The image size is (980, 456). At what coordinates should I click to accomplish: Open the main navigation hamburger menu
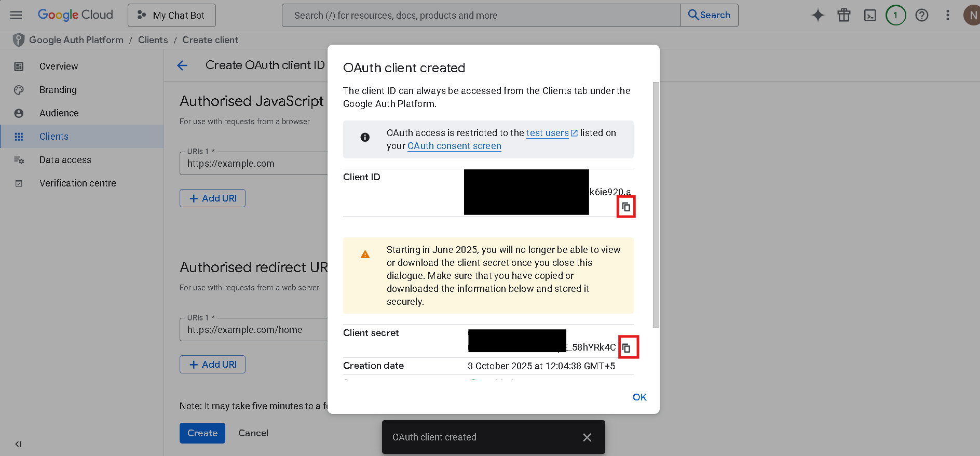click(16, 15)
